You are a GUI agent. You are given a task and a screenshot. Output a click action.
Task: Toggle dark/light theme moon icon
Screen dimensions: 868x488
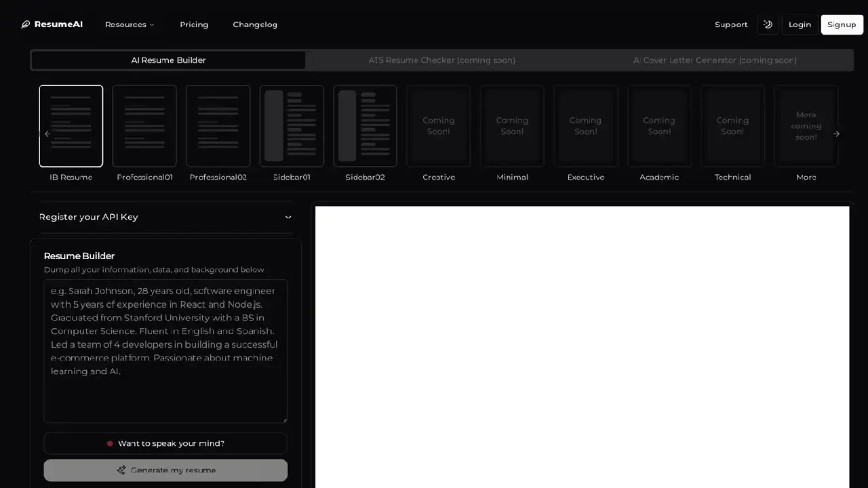[768, 24]
